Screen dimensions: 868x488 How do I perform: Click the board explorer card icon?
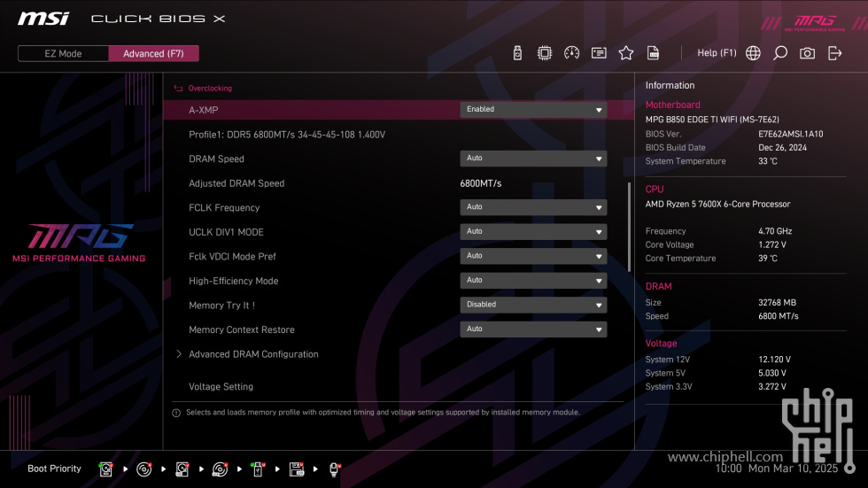pos(599,53)
